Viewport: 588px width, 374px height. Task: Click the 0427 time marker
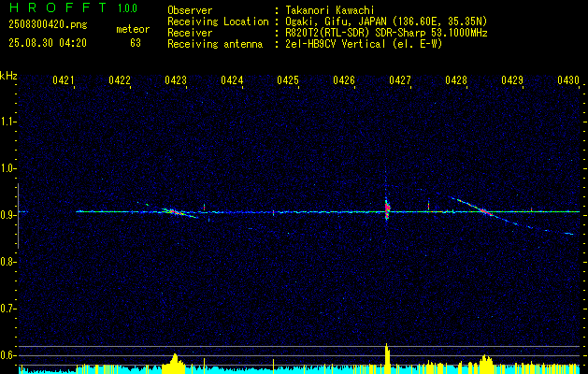click(x=400, y=80)
